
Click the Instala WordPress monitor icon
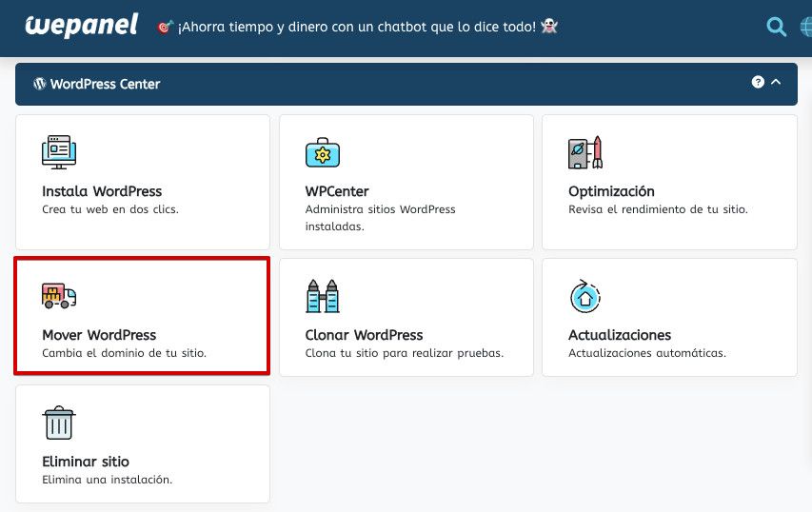point(59,152)
